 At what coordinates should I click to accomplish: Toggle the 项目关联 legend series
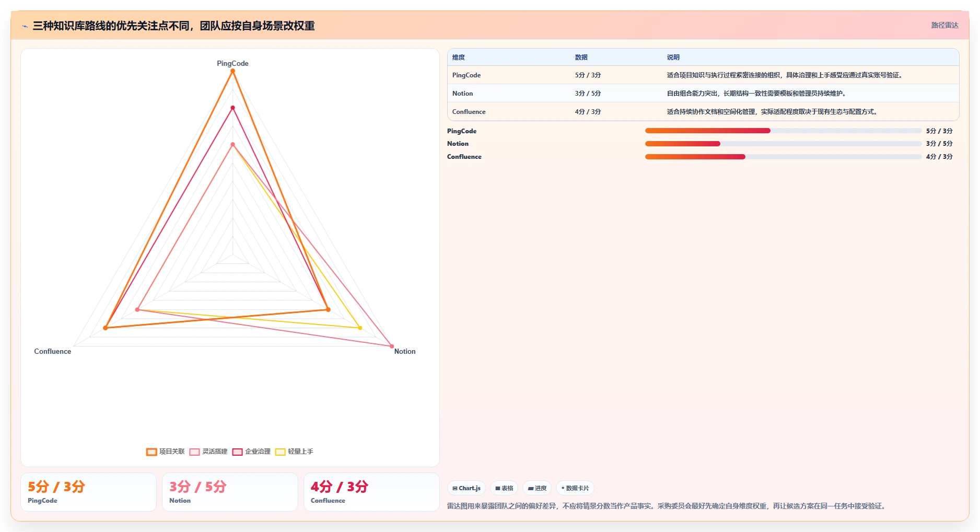pyautogui.click(x=166, y=452)
